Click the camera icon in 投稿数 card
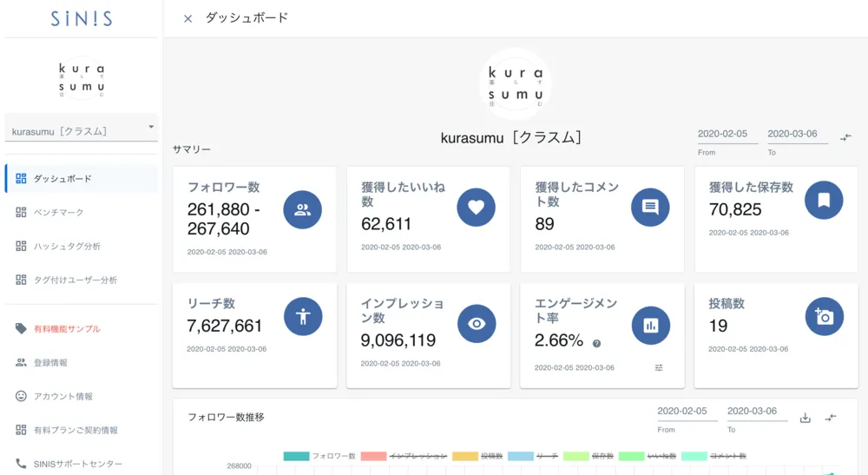This screenshot has height=475, width=868. (825, 317)
